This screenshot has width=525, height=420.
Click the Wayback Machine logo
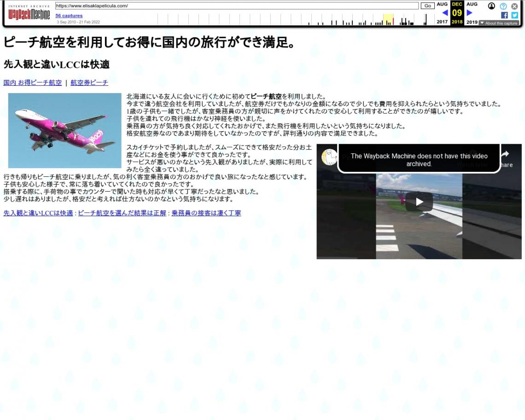(29, 13)
